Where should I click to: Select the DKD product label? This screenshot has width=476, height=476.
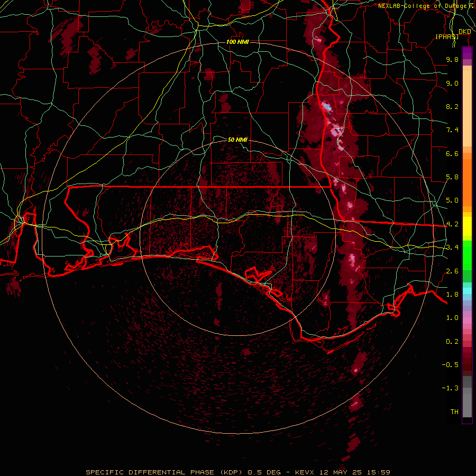coord(465,32)
